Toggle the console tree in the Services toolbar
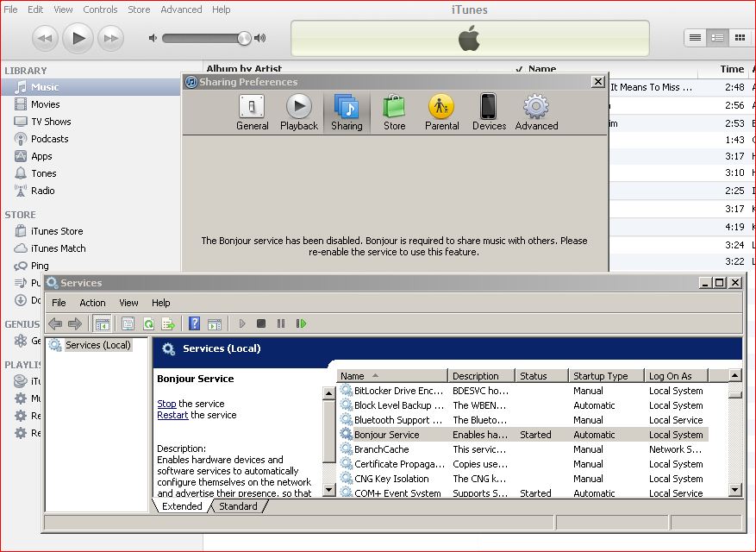 [103, 323]
